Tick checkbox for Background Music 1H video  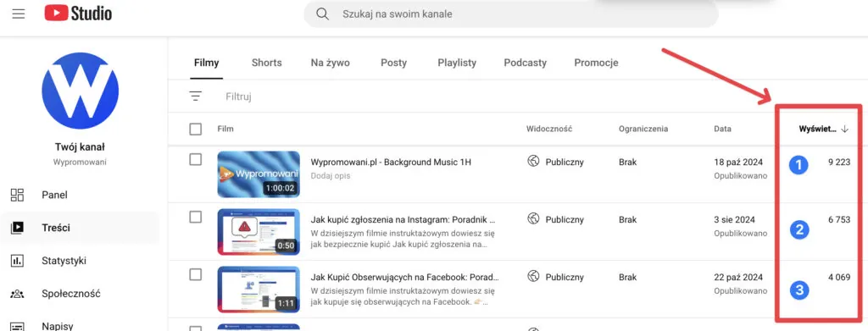click(196, 160)
